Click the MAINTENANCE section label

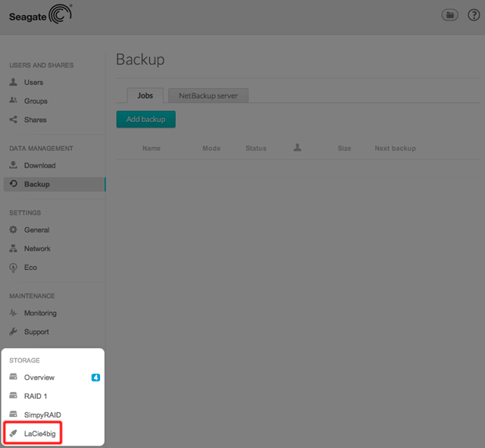[x=32, y=296]
